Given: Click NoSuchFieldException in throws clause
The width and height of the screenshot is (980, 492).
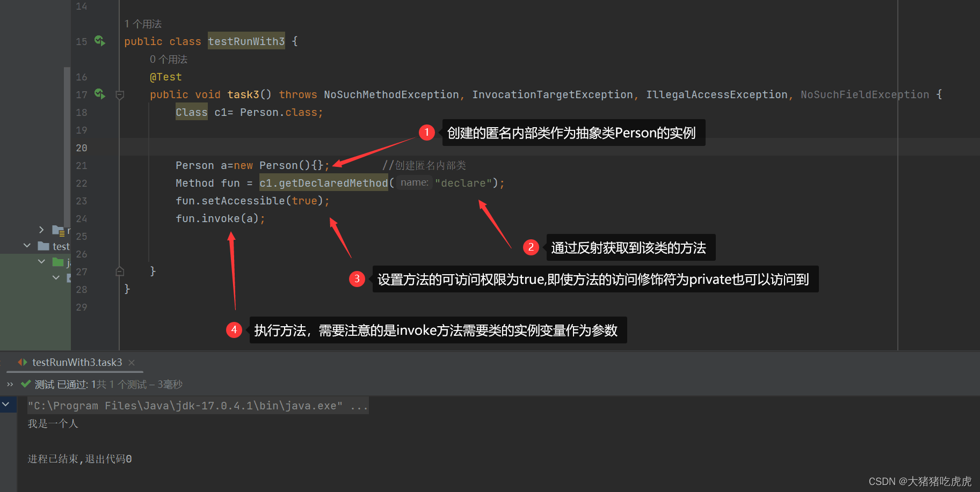Looking at the screenshot, I should [x=865, y=94].
